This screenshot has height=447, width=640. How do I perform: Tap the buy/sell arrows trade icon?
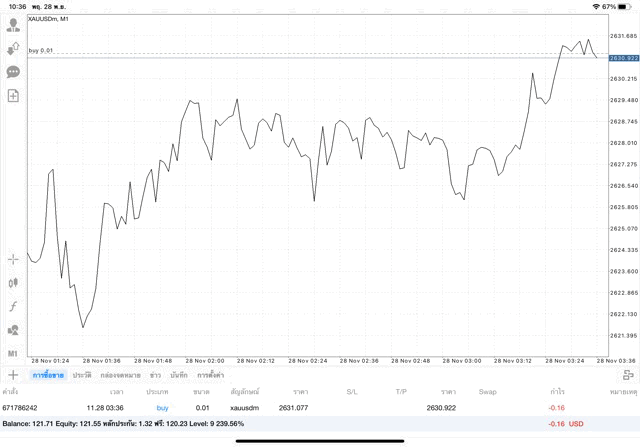[13, 48]
